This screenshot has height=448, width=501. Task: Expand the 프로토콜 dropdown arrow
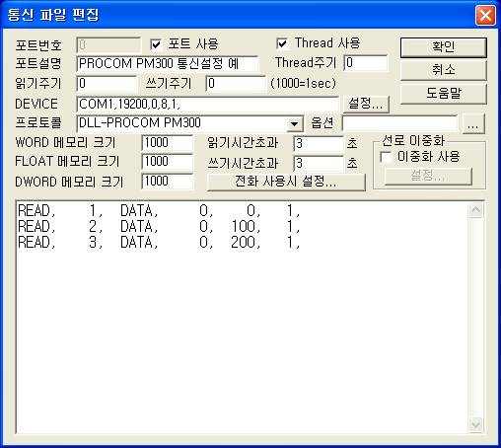pos(295,124)
